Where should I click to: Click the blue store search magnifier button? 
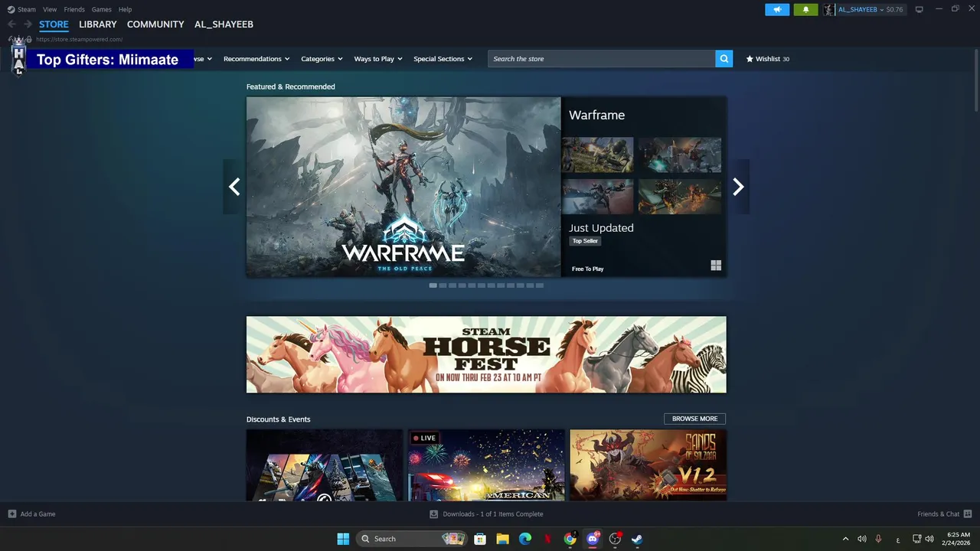(x=724, y=59)
